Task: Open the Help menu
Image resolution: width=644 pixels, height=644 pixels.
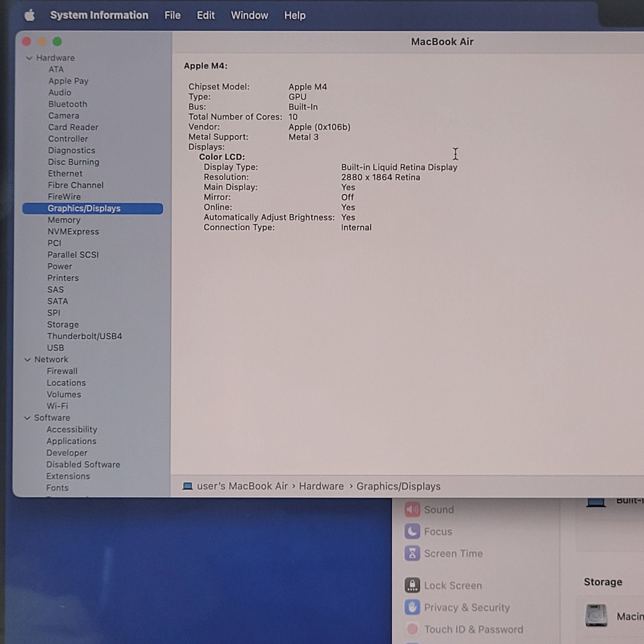Action: pos(295,15)
